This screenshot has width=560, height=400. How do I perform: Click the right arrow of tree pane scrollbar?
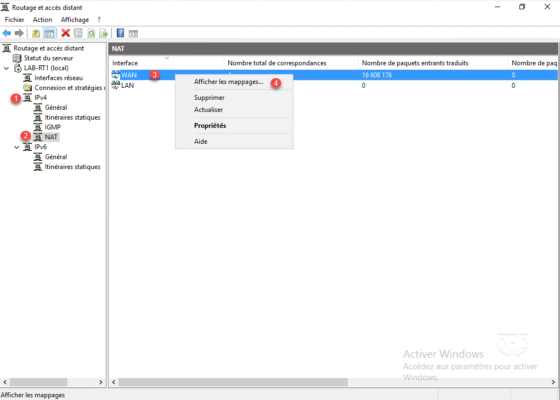click(101, 382)
